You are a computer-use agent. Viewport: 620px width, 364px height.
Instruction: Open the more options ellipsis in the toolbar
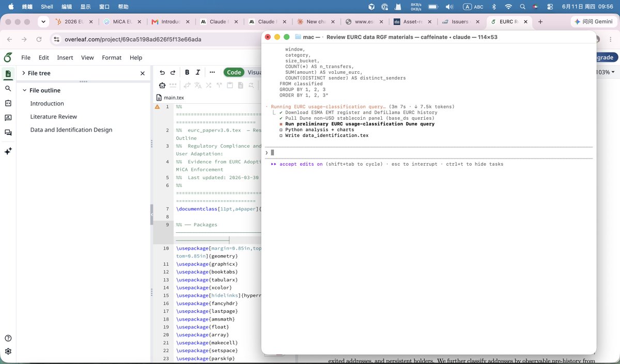point(212,72)
